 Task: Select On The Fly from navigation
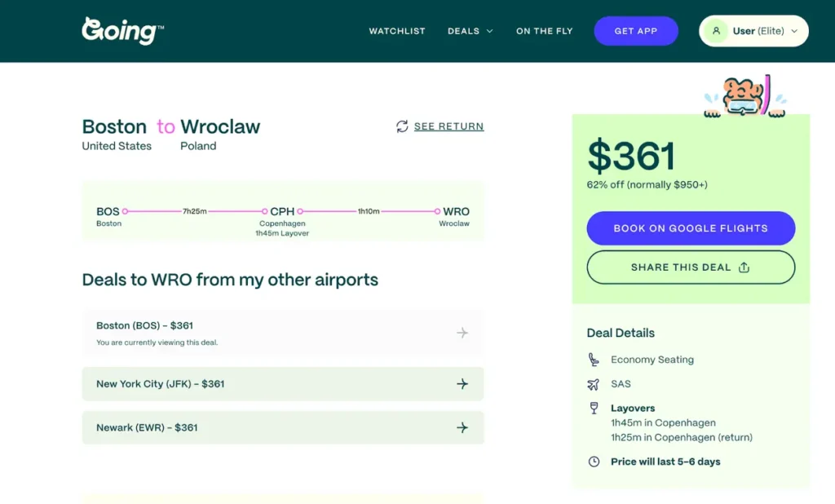pos(544,30)
